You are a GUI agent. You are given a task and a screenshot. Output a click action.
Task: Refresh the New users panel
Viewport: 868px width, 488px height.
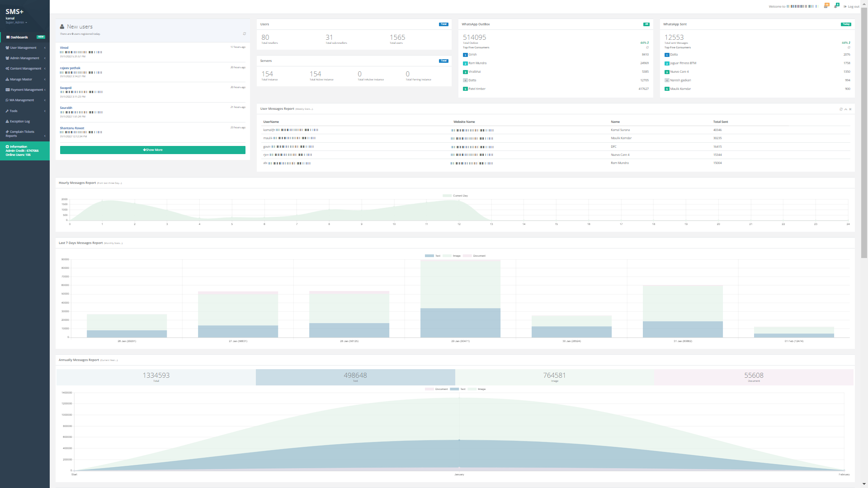(245, 34)
